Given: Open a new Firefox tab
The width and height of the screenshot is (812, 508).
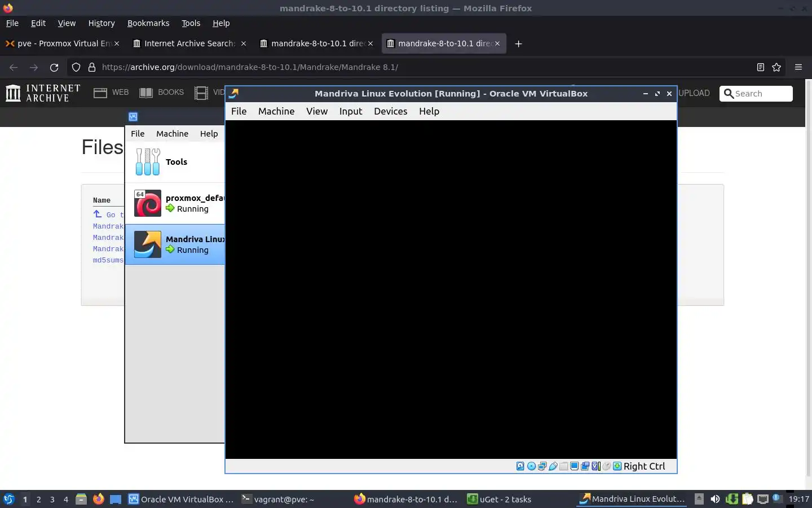Looking at the screenshot, I should (x=518, y=43).
